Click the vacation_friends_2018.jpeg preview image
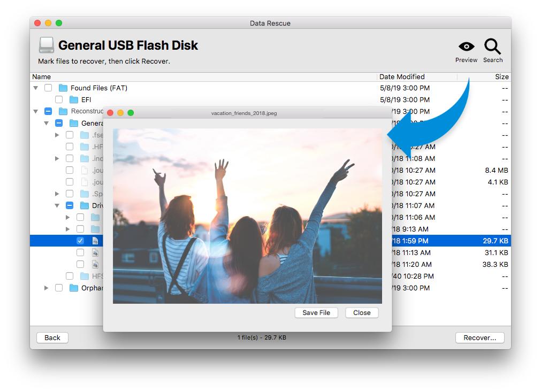Viewport: 541px width, 392px height. pos(247,214)
